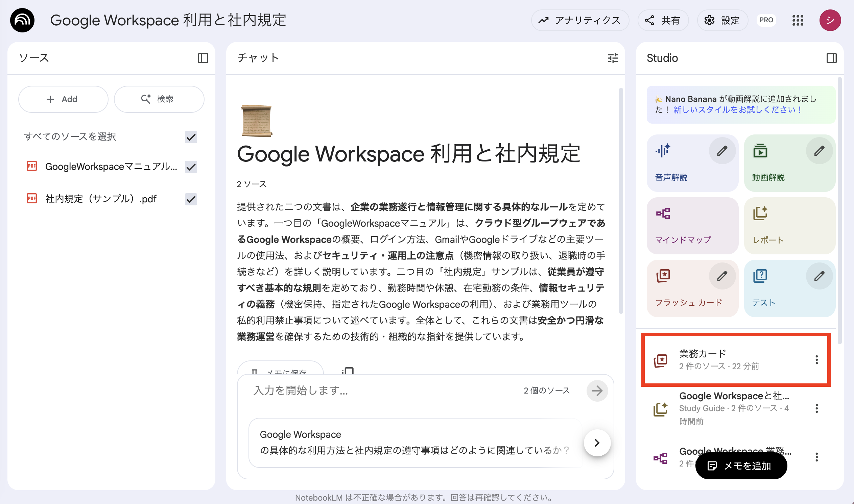Open three-dot menu for Study Guide item
854x504 pixels.
coord(816,408)
